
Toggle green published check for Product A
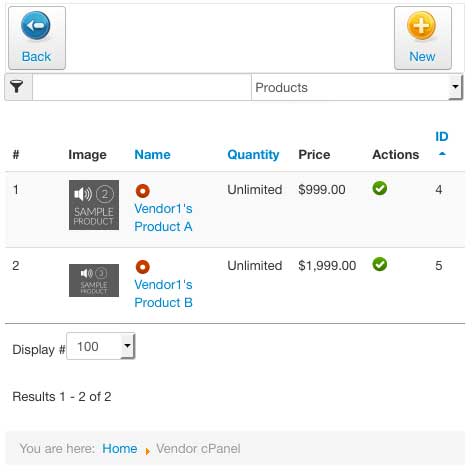coord(380,188)
